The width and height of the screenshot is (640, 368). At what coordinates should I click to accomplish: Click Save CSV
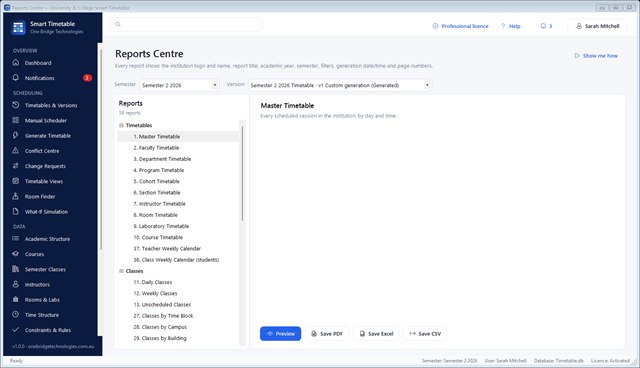[425, 334]
